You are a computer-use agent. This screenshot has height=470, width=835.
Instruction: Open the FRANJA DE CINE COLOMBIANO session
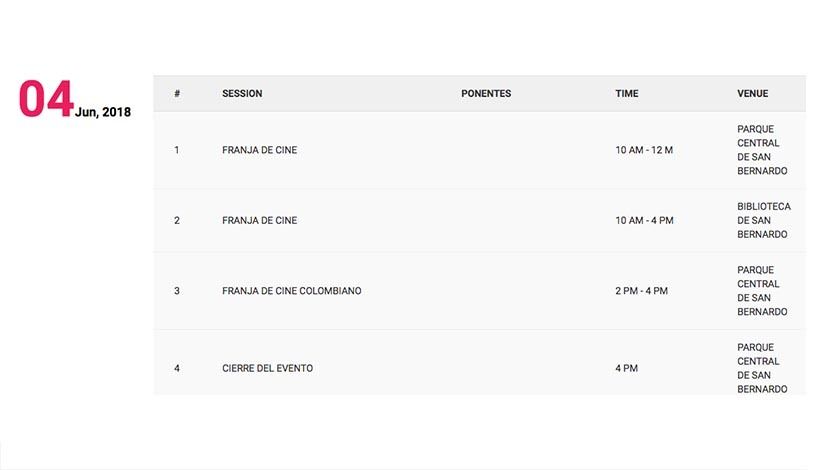[291, 291]
